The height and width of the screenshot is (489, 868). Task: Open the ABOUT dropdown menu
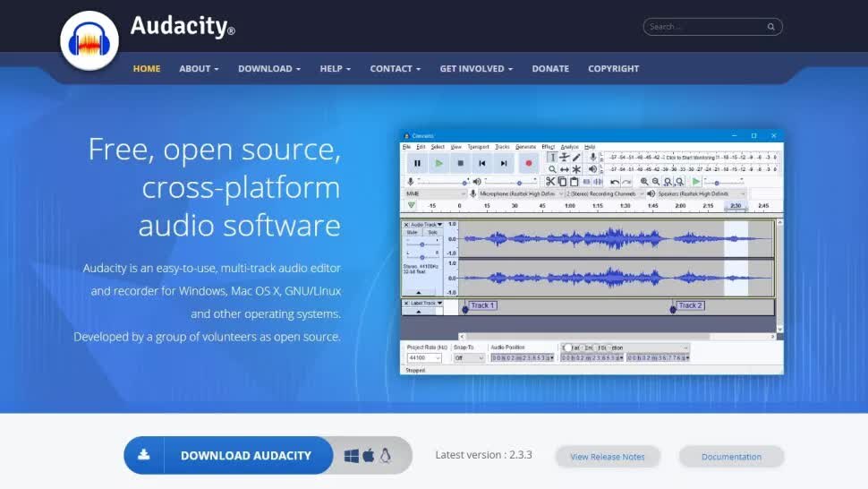click(199, 69)
